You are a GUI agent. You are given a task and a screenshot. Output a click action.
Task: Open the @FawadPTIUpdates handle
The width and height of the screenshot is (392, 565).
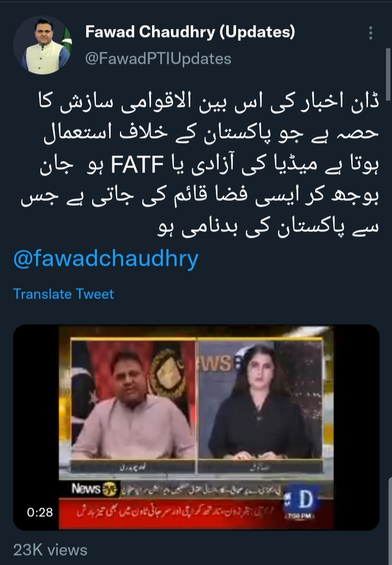[x=159, y=59]
